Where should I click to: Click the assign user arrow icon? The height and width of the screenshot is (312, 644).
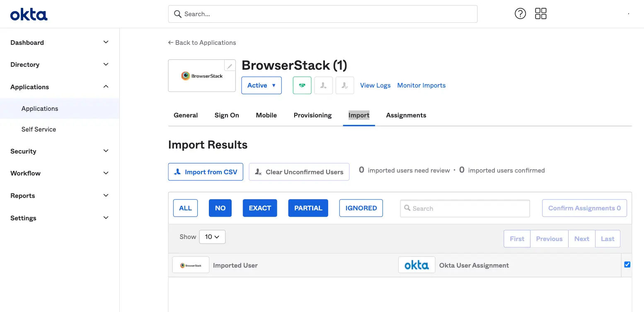point(323,85)
